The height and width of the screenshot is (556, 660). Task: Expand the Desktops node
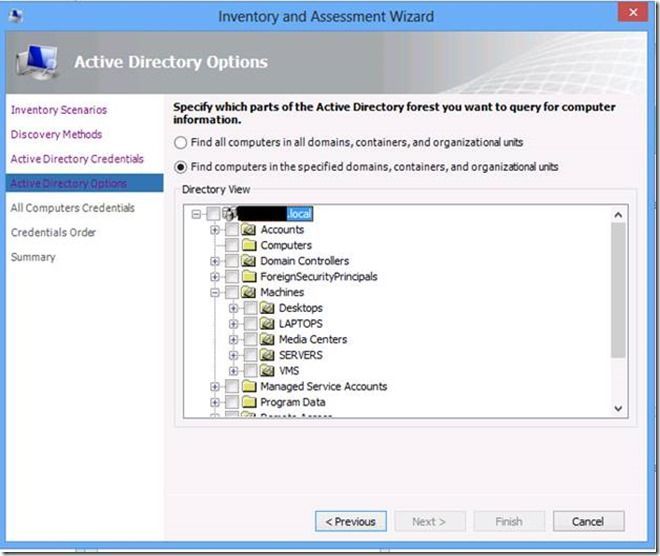coord(233,308)
